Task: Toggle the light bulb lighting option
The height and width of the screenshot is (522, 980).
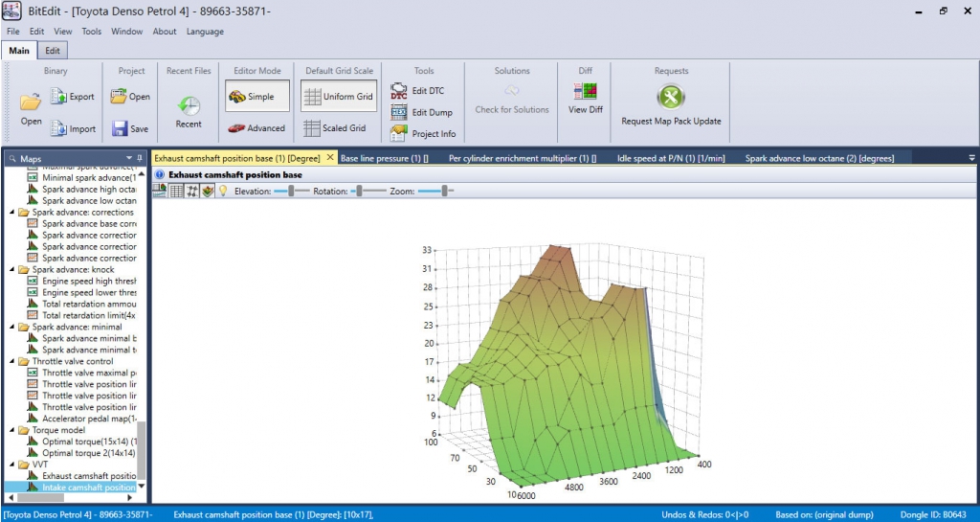Action: [222, 191]
